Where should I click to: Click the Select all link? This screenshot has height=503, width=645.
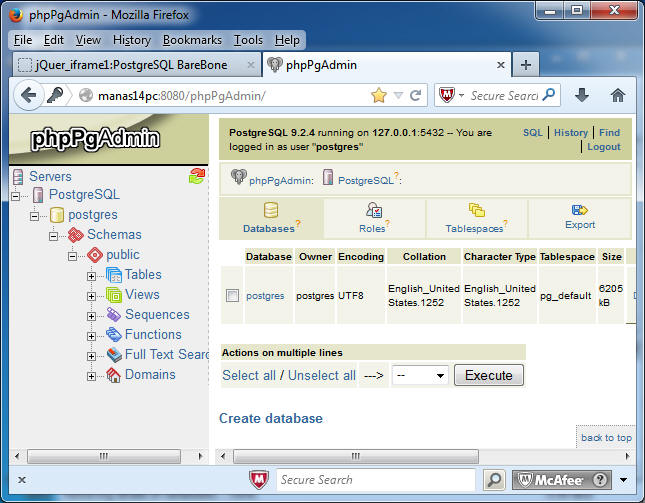249,375
